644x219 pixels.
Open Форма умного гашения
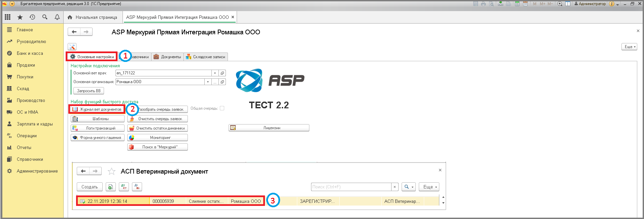pos(98,138)
